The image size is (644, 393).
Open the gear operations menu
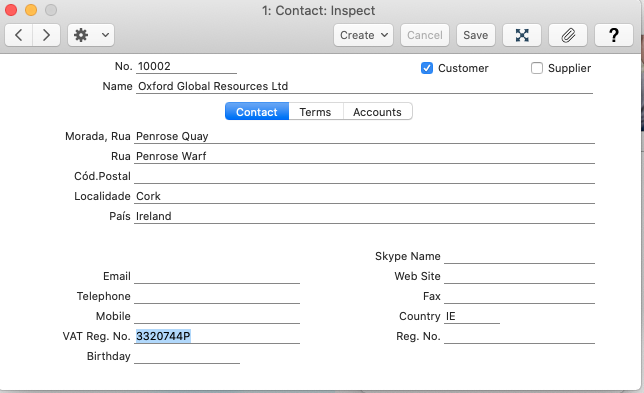tap(81, 35)
